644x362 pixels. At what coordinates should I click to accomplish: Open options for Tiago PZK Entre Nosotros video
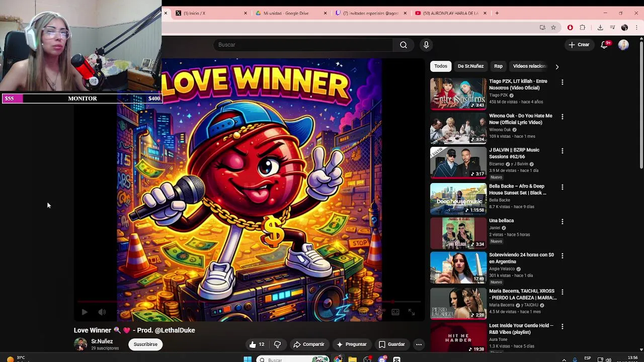point(562,82)
